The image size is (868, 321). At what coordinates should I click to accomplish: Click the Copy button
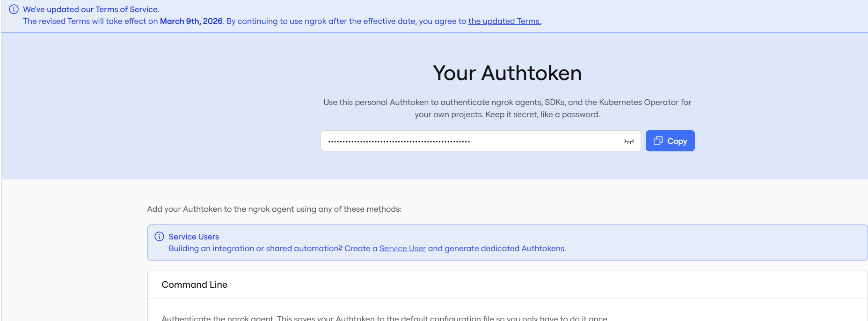[x=670, y=141]
